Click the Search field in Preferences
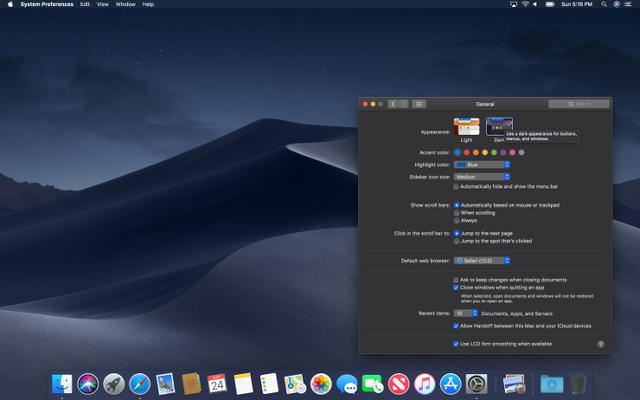Image resolution: width=640 pixels, height=400 pixels. tap(579, 104)
